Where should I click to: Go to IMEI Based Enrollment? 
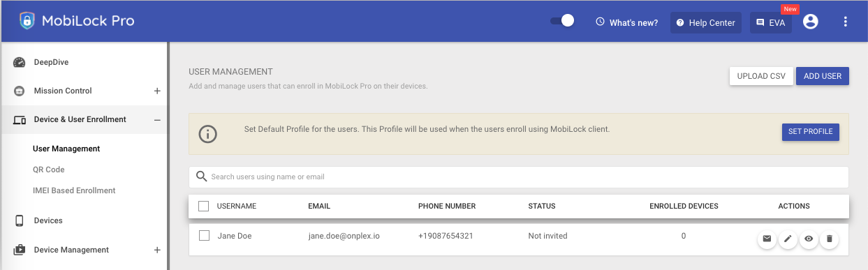[x=74, y=190]
